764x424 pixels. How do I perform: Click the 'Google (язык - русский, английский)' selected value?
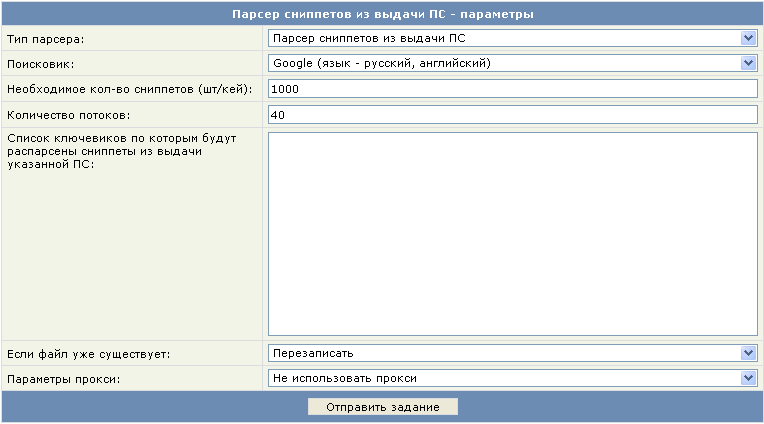pyautogui.click(x=380, y=63)
